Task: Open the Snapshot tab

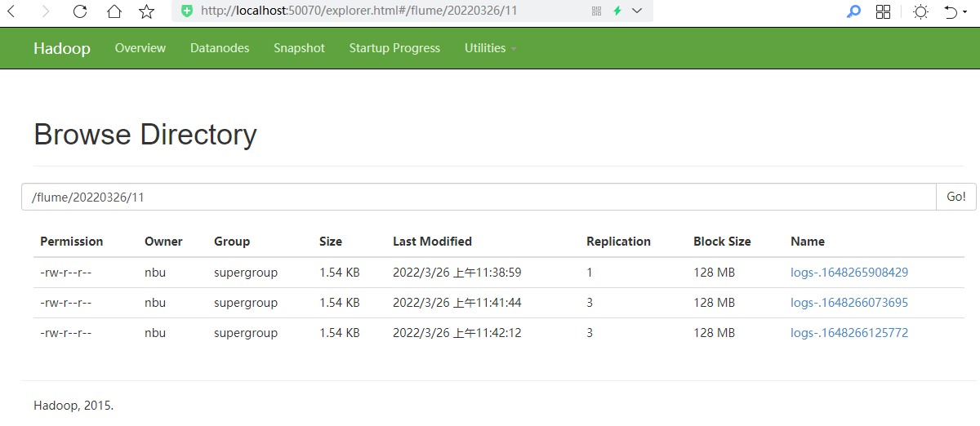Action: [299, 48]
